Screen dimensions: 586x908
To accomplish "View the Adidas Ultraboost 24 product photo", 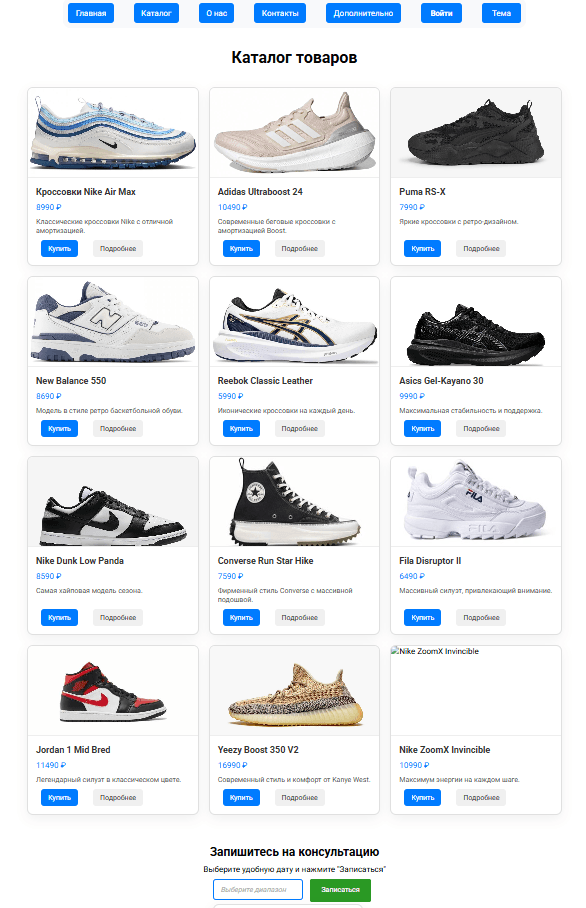I will (294, 133).
